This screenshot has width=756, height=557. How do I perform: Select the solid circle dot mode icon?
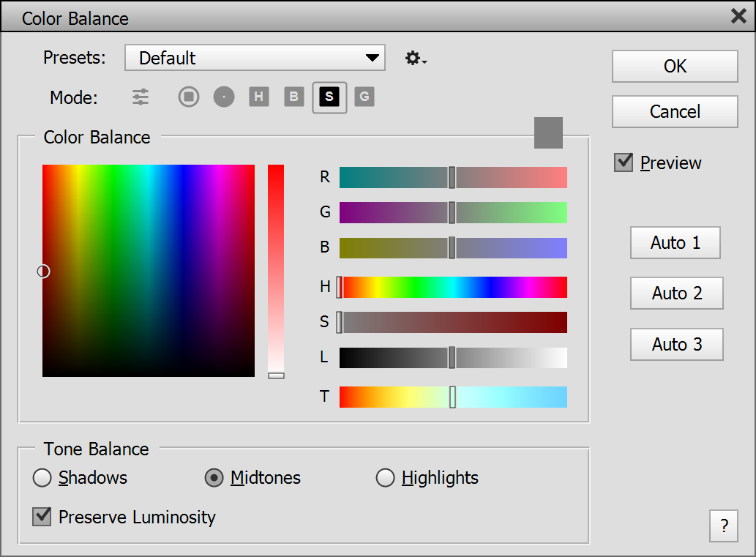pos(224,97)
